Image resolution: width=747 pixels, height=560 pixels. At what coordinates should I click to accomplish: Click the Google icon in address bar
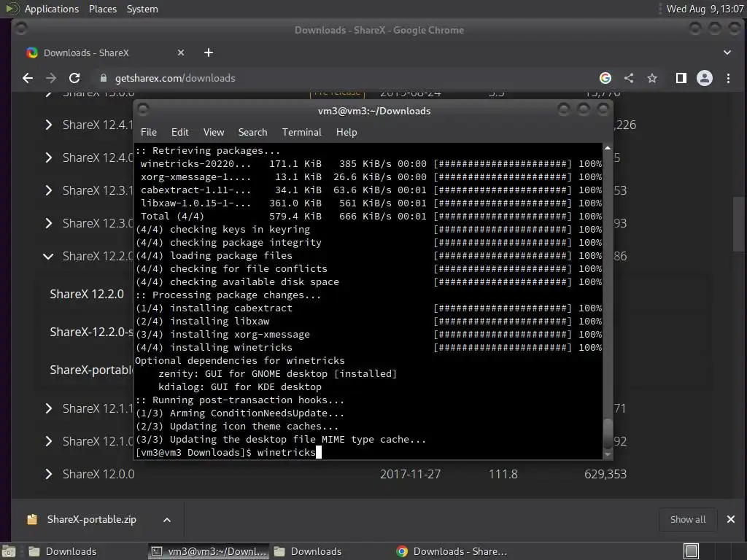coord(605,78)
